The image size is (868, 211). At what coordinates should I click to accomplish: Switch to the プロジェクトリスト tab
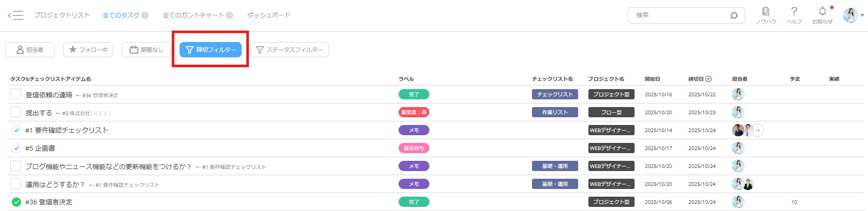pos(62,15)
